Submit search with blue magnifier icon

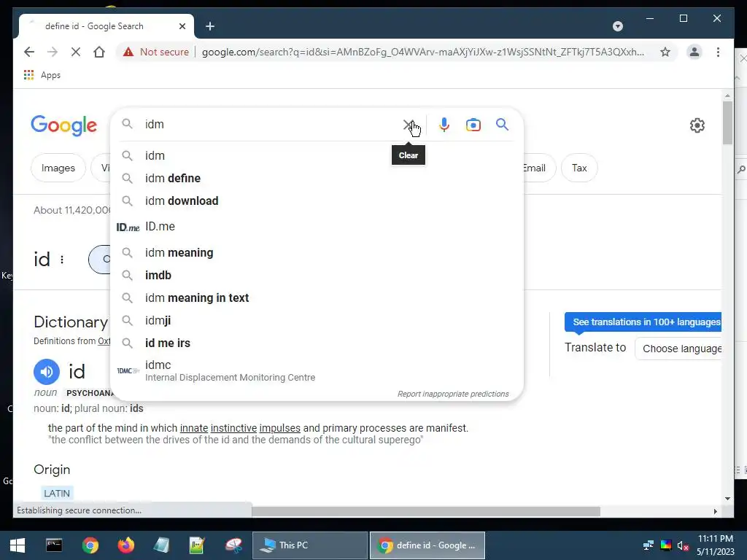tap(502, 125)
